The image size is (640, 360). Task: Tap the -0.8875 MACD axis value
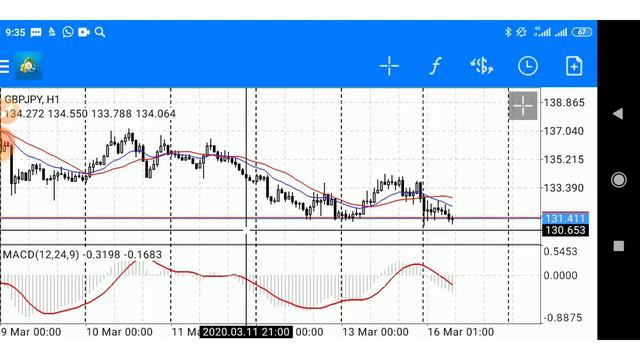[562, 318]
